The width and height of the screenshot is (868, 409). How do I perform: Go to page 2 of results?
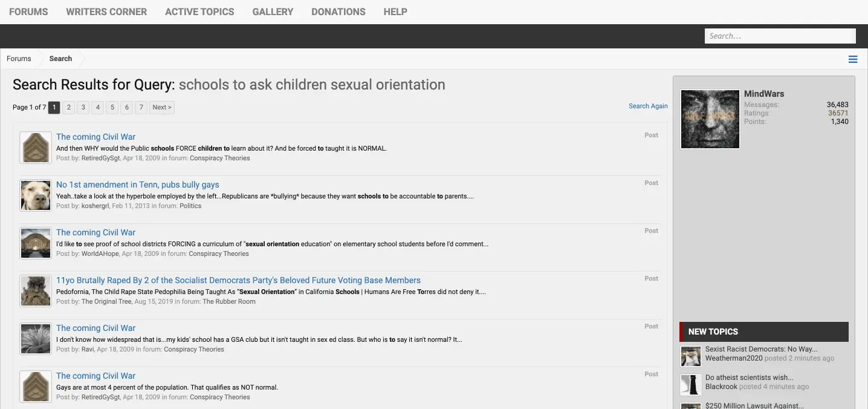(69, 108)
